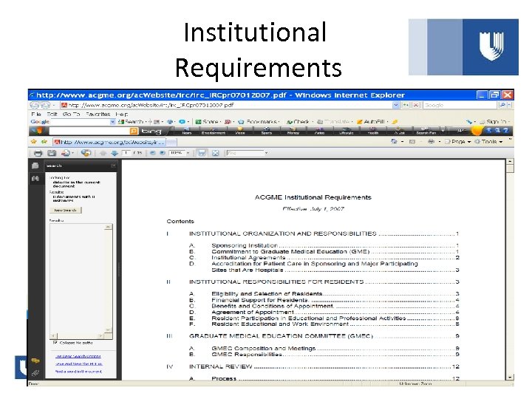This screenshot has height=399, width=532.
Task: Open the Find field dropdown arrow in the PDF toolbar
Action: point(266,153)
